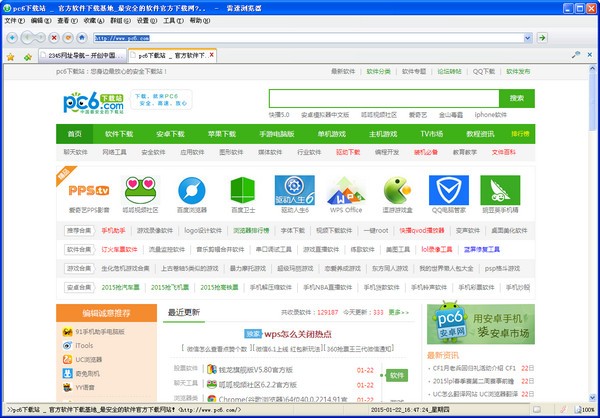Click the 首页 home navigation item
Viewport: 600px width, 418px height.
75,134
